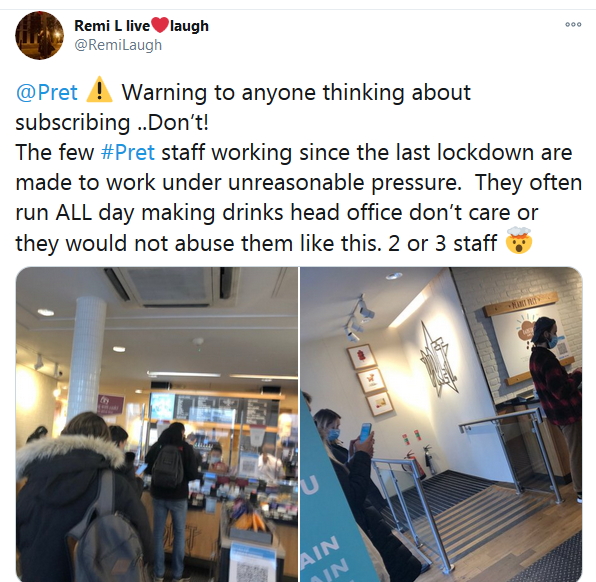The width and height of the screenshot is (596, 582).
Task: Open the tweet's more options menu
Action: point(573,25)
